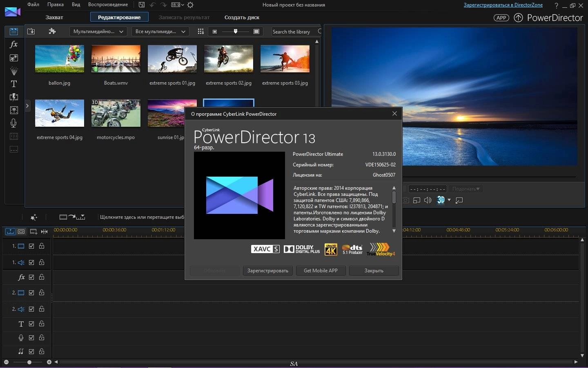Click the APP badge in the top right
The image size is (588, 368).
tap(501, 18)
